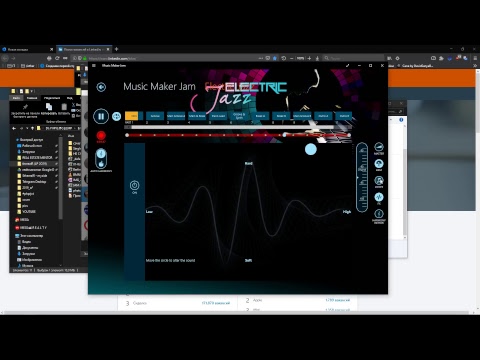Click File Explorer's back arrow

(x=14, y=128)
